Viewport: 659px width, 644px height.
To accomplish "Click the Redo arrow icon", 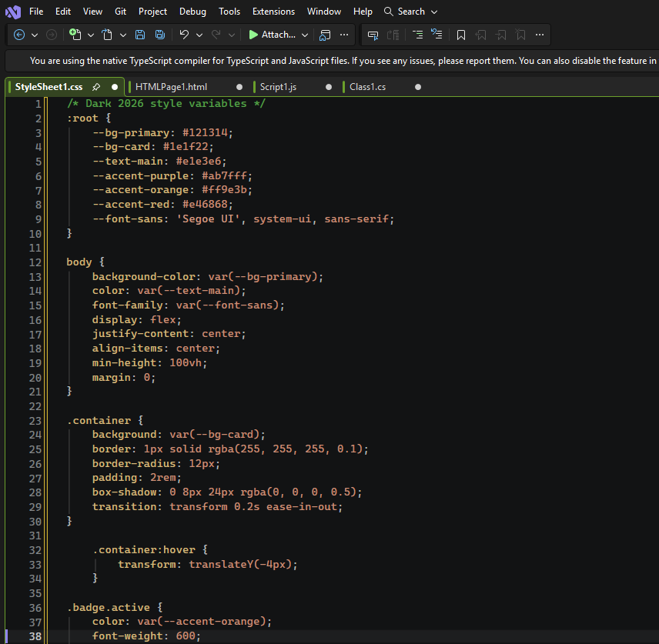I will (x=216, y=35).
